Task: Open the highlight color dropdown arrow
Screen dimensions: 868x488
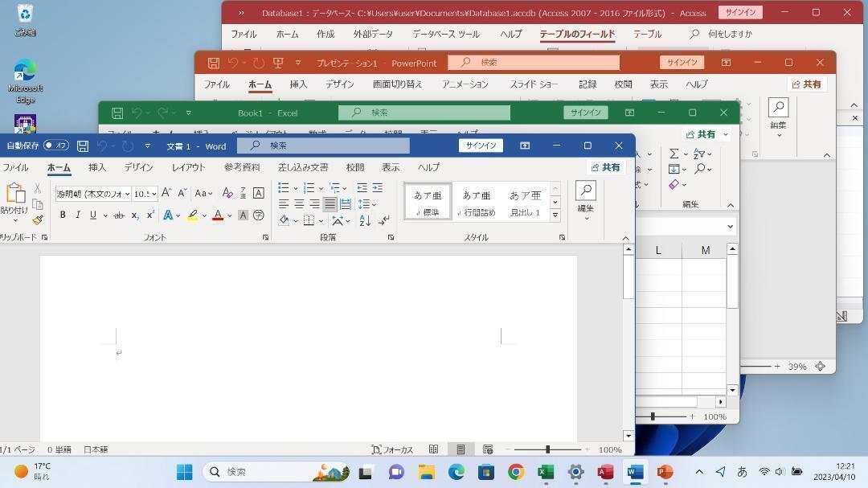Action: [x=204, y=215]
